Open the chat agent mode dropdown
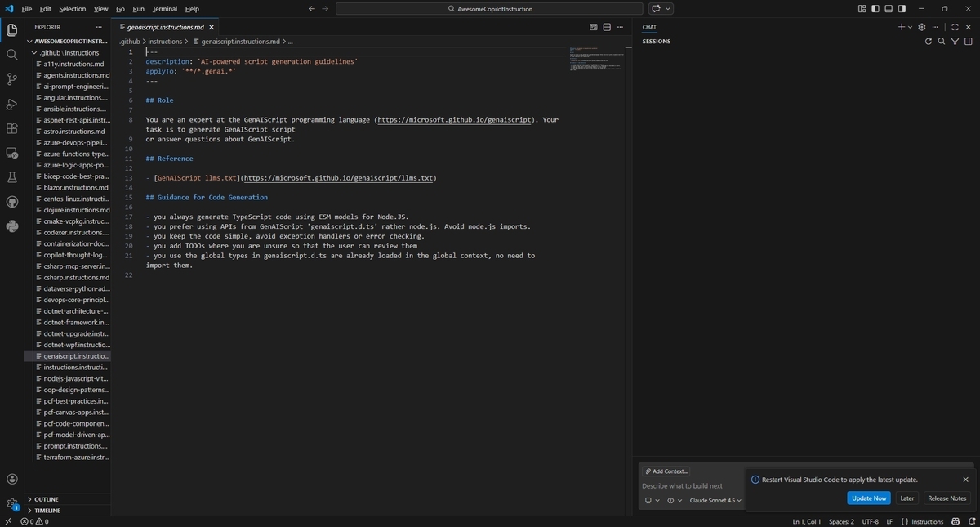This screenshot has height=527, width=980. point(652,500)
